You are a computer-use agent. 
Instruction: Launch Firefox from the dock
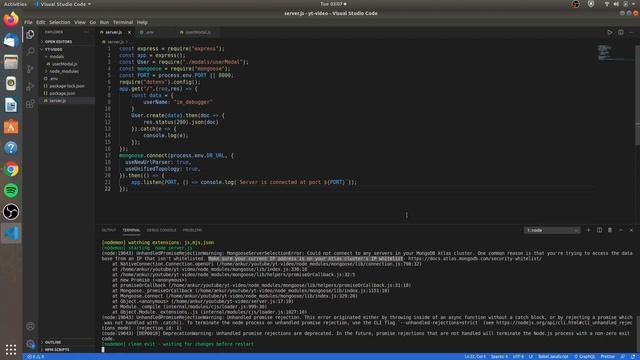click(11, 19)
